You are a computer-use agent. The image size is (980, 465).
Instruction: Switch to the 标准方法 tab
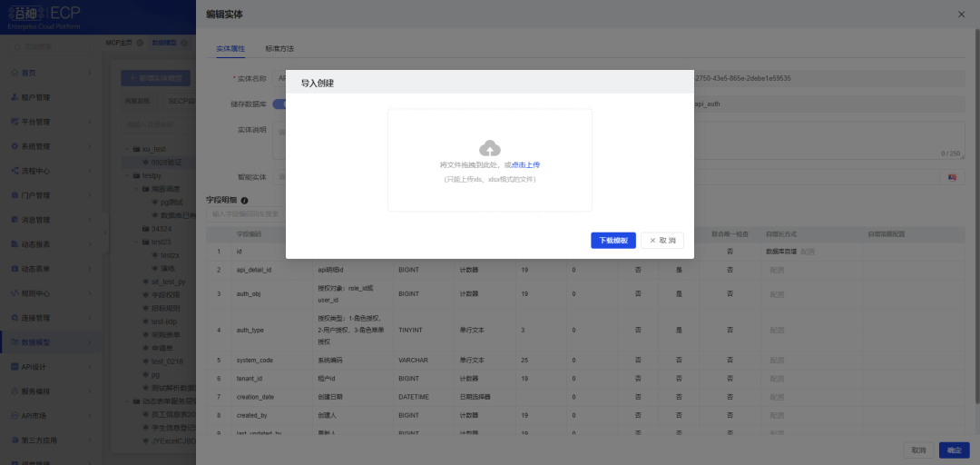[x=279, y=48]
